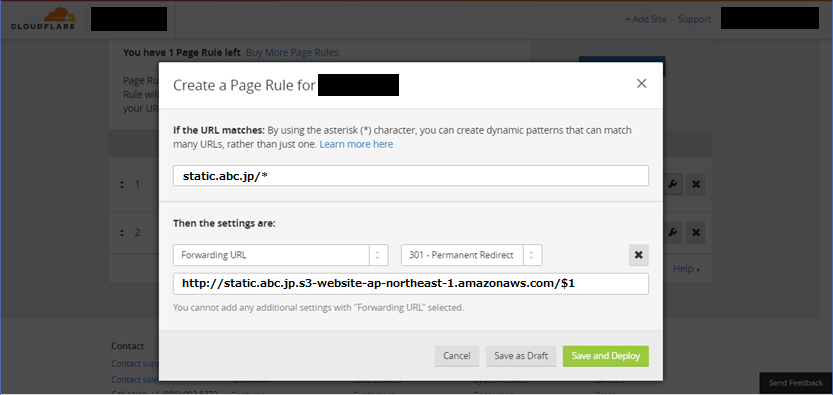Viewport: 833px width, 395px height.
Task: Remove the Forwarding URL setting row
Action: [639, 255]
